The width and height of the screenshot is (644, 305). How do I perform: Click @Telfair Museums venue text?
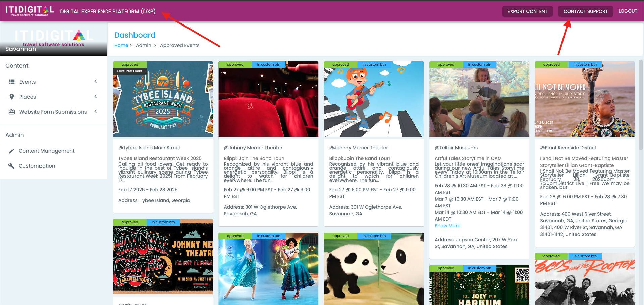pyautogui.click(x=456, y=148)
